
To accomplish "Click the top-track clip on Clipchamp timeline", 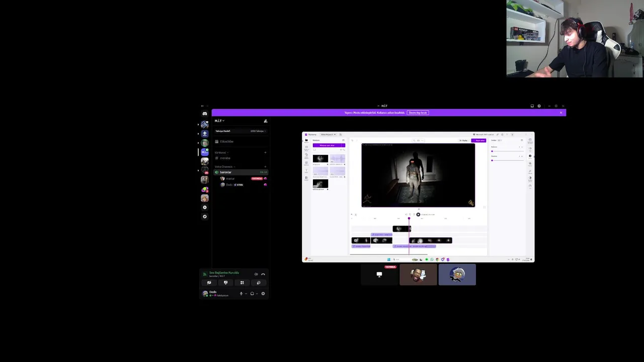I will (402, 229).
